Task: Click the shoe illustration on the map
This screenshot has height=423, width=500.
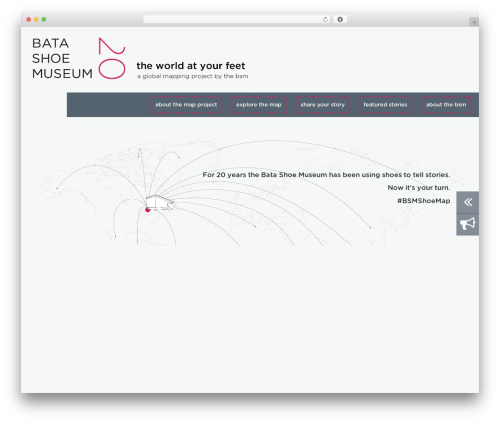Action: click(160, 203)
